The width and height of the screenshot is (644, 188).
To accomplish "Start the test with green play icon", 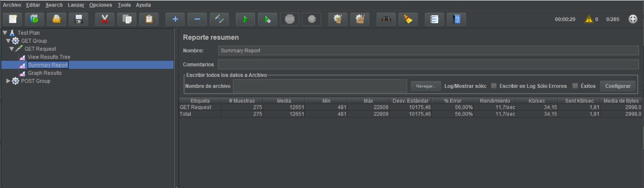I will pos(246,19).
